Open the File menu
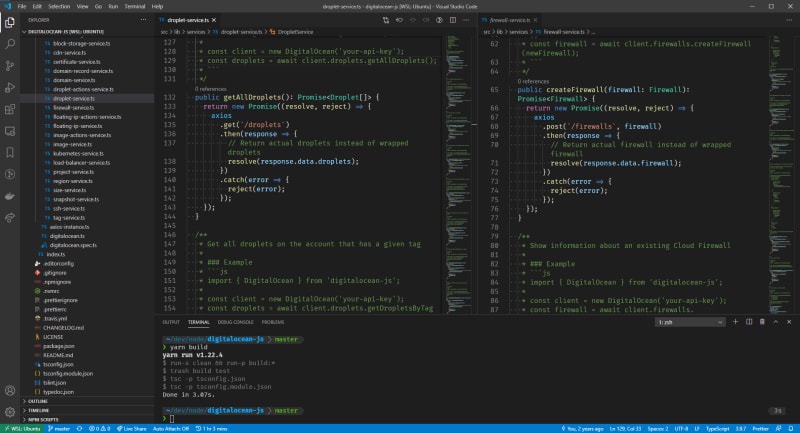 [22, 7]
